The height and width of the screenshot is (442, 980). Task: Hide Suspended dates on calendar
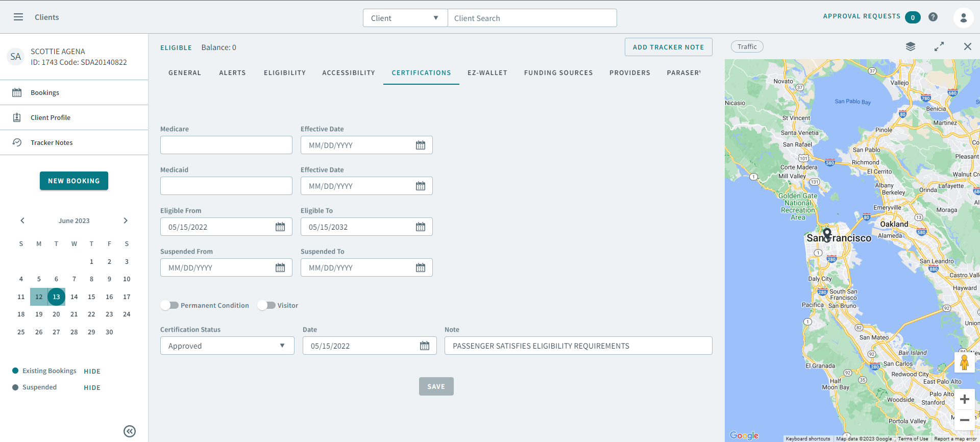92,388
